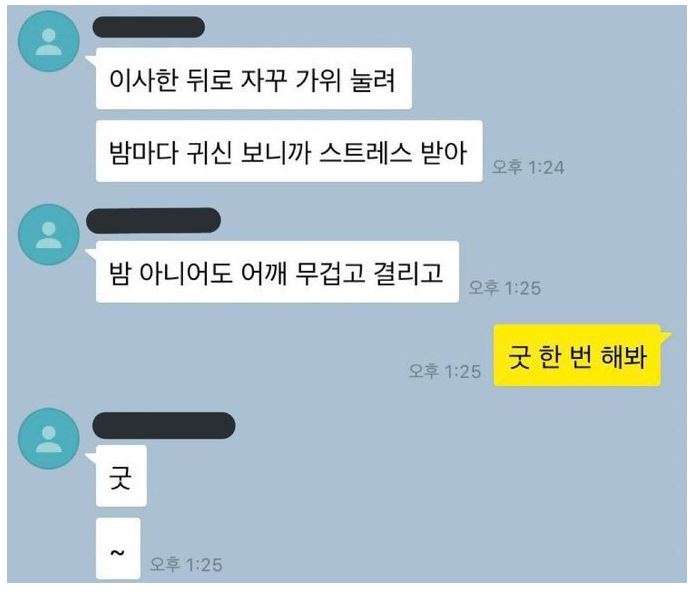This screenshot has width=699, height=592.
Task: Click the 오후 1:24 timestamp
Action: [x=528, y=168]
